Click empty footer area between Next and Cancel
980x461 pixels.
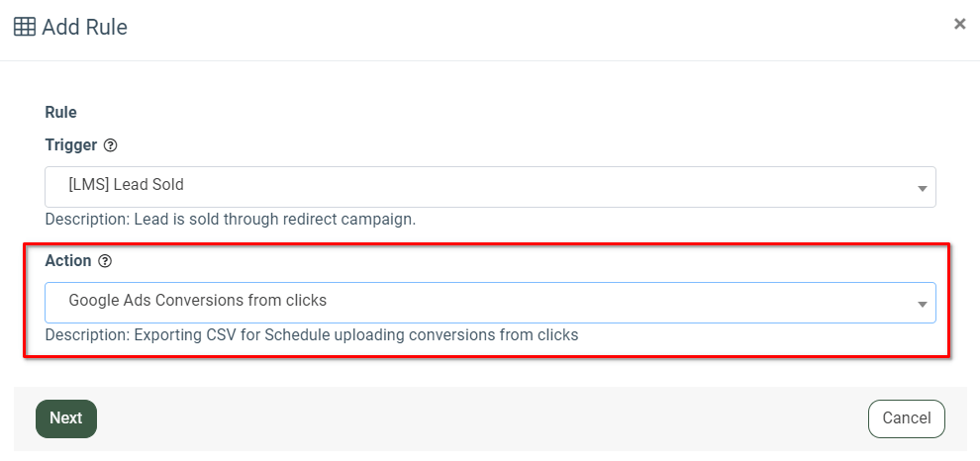[x=481, y=418]
